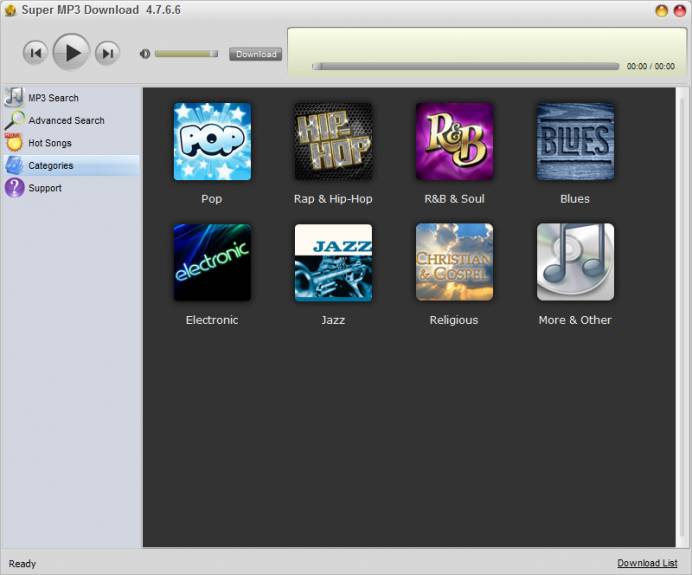Open the Christian & Gospel artwork
Viewport: 692px width, 575px height.
(454, 263)
